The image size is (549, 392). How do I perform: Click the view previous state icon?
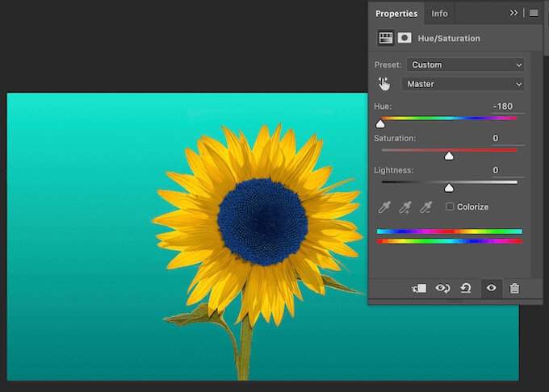click(x=442, y=288)
